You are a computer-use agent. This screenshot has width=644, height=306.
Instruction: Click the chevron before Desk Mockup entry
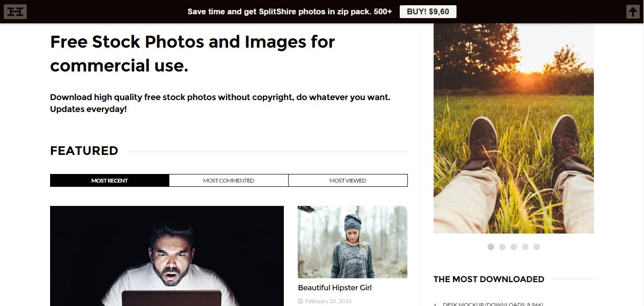coord(436,304)
